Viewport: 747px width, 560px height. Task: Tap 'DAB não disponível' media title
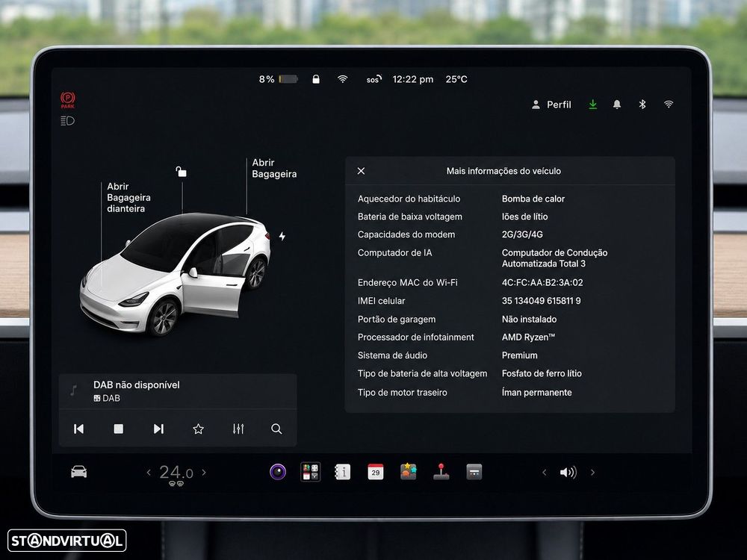pos(136,385)
